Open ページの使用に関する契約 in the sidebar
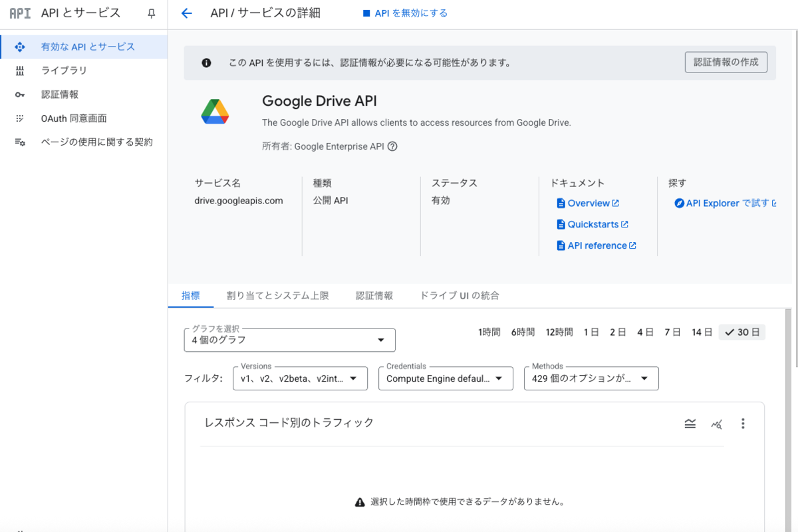The width and height of the screenshot is (798, 532). pyautogui.click(x=84, y=142)
